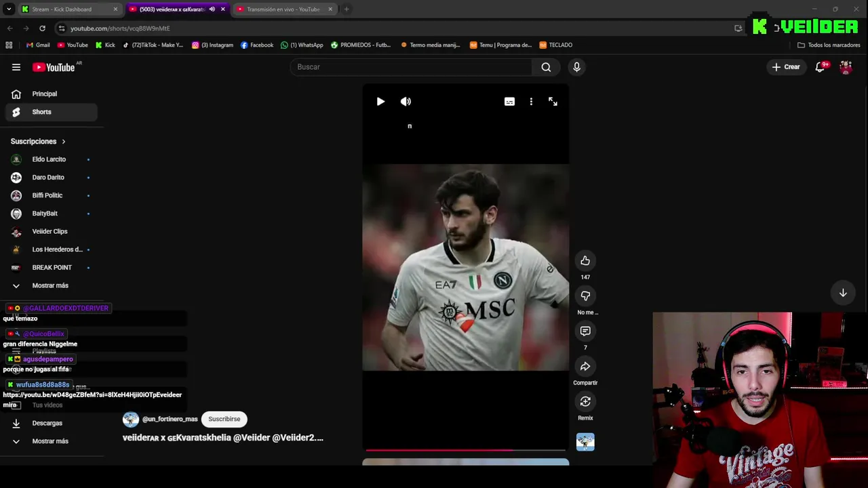Click the URL address bar
The width and height of the screenshot is (868, 488).
393,28
